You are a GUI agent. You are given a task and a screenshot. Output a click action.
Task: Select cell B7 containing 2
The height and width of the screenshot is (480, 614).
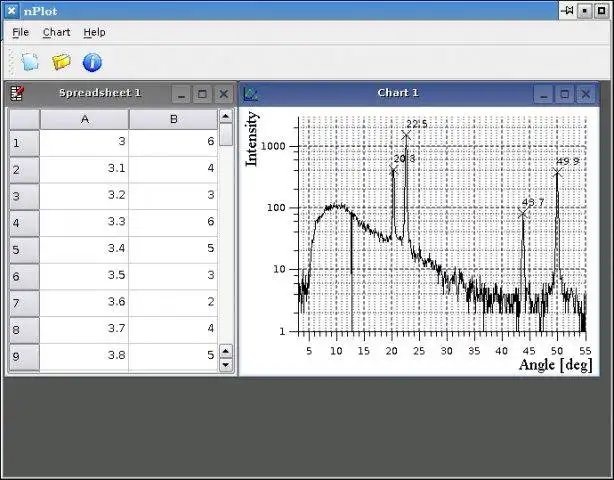(173, 303)
